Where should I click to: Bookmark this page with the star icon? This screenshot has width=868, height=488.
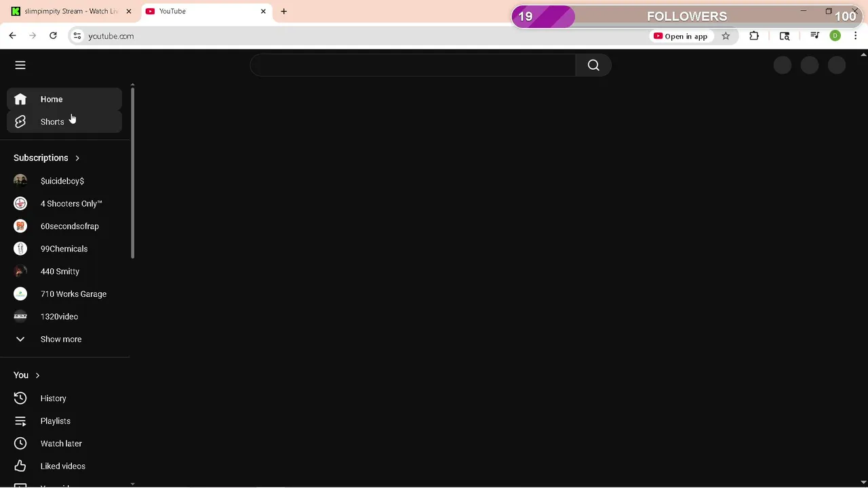726,36
